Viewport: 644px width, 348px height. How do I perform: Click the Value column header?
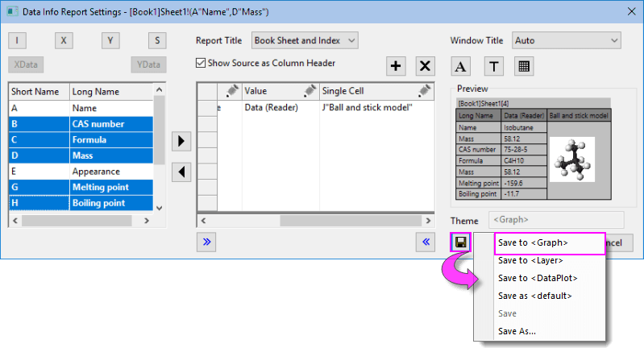coord(280,91)
